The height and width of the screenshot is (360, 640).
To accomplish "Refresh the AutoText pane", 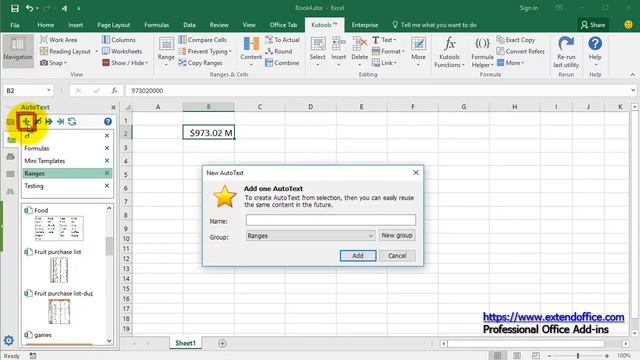I will pyautogui.click(x=72, y=121).
